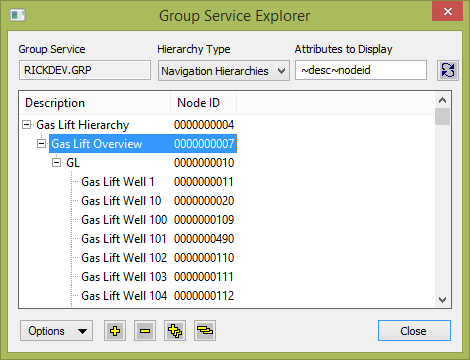Click node ID 0000000110
The height and width of the screenshot is (360, 470).
point(204,258)
